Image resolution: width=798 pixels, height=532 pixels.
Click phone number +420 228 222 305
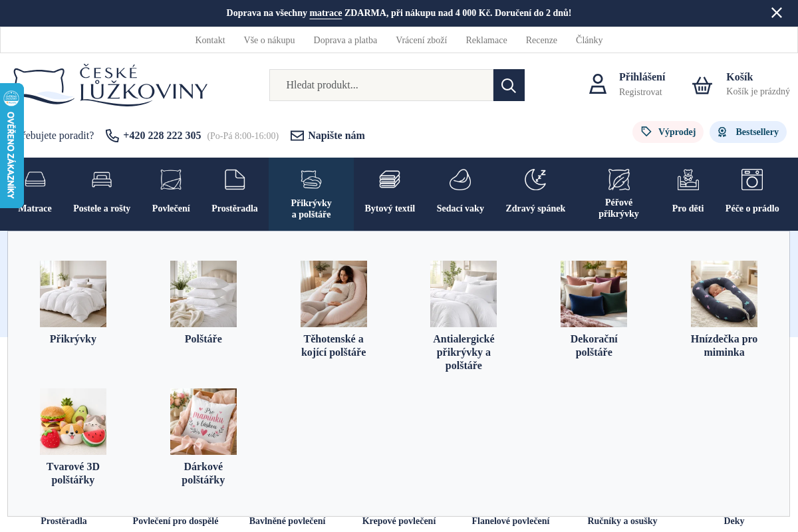click(x=162, y=136)
